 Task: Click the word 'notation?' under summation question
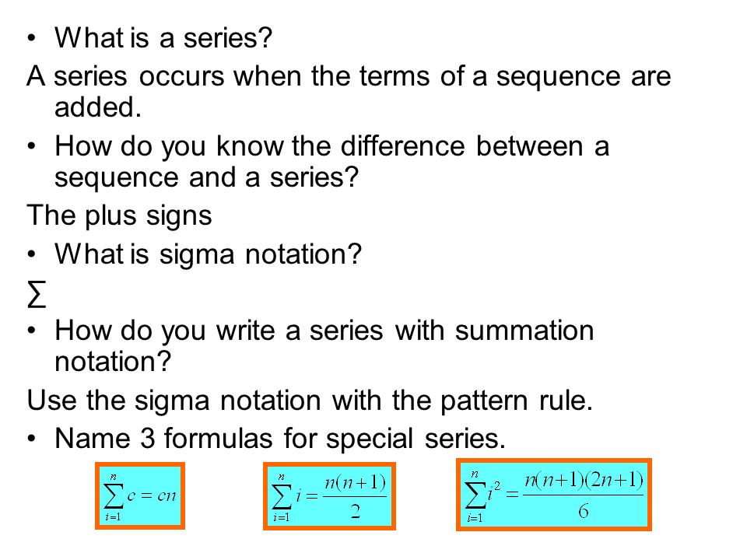(x=113, y=362)
